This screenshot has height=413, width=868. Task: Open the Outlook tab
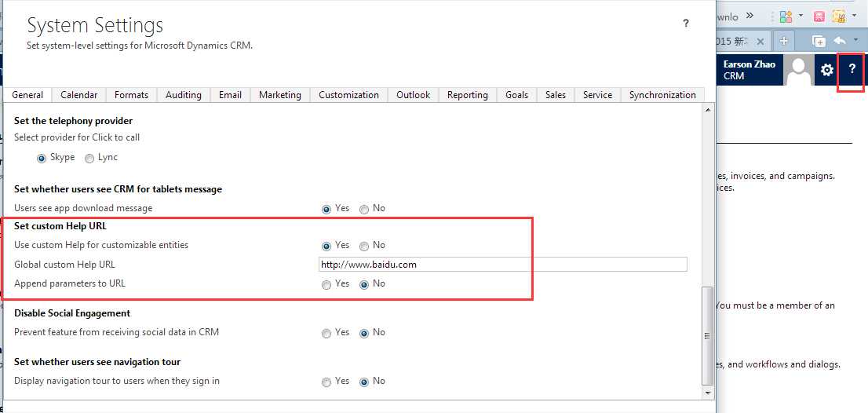pyautogui.click(x=413, y=95)
